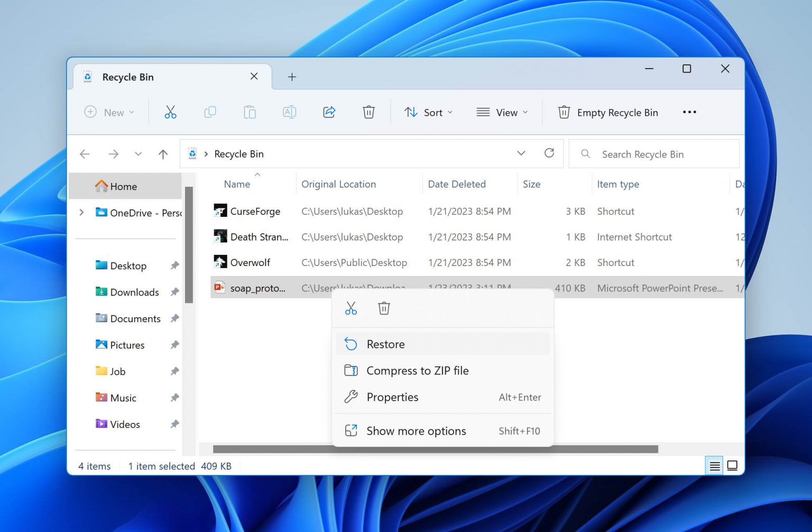812x532 pixels.
Task: Unpin Pictures from the sidebar
Action: (x=174, y=344)
